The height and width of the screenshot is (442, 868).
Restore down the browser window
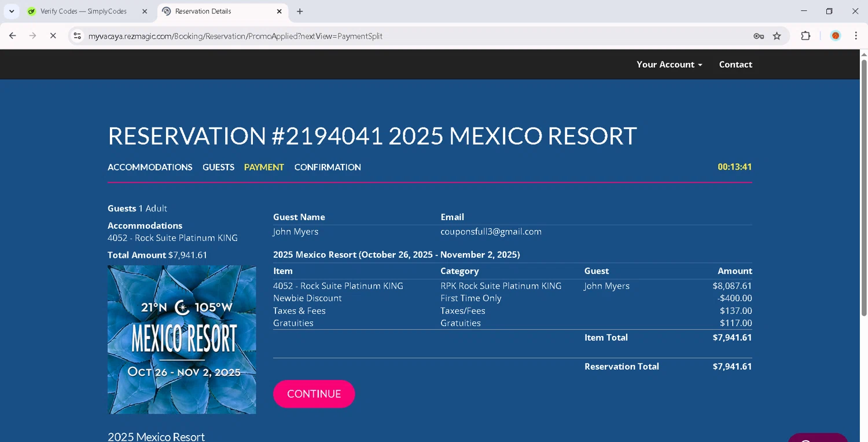[829, 11]
